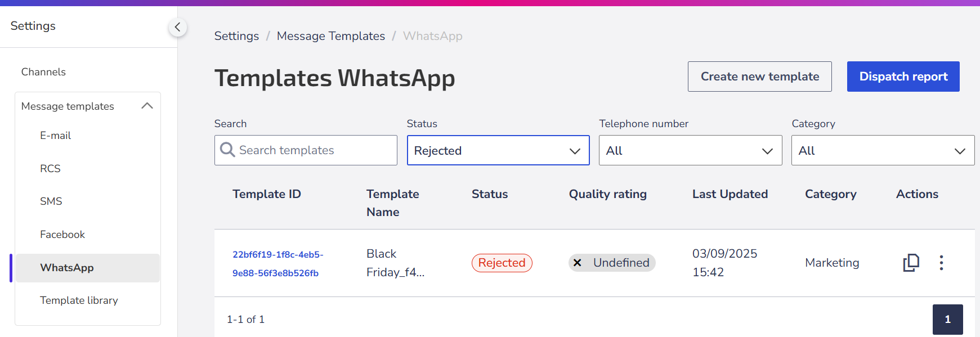The width and height of the screenshot is (980, 337).
Task: Collapse the Message templates section
Action: coord(147,106)
